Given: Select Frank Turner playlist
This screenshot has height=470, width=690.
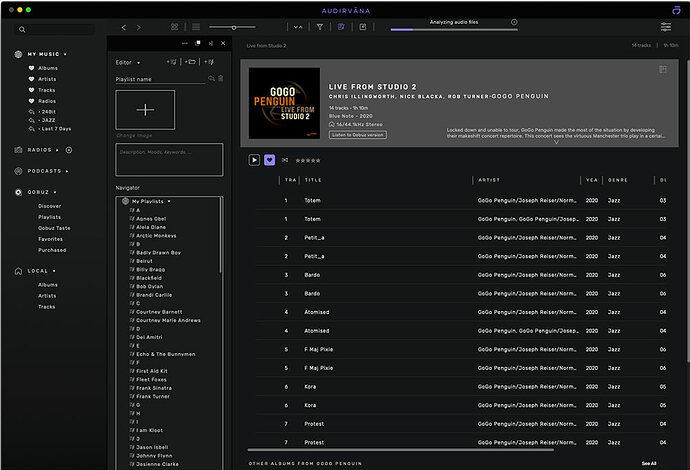Looking at the screenshot, I should [152, 397].
